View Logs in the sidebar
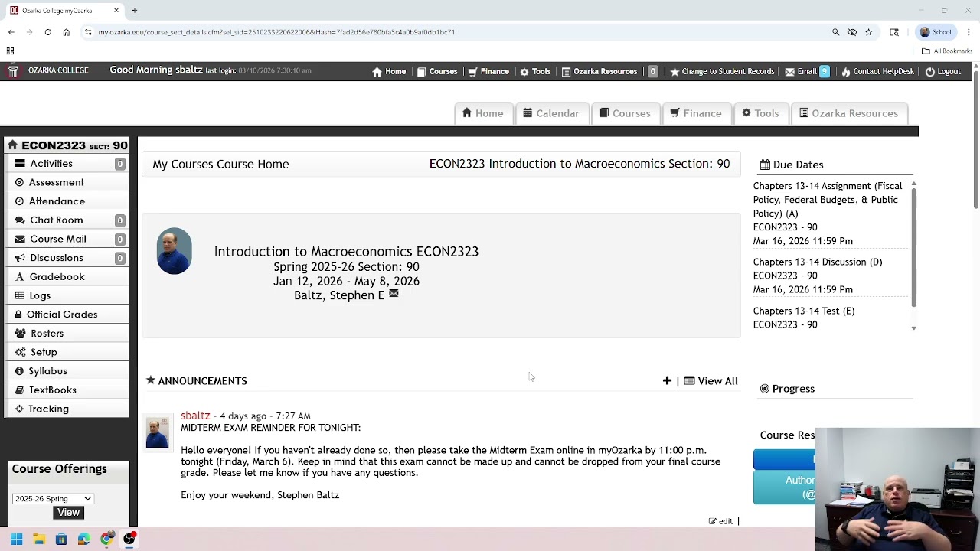 pos(67,295)
